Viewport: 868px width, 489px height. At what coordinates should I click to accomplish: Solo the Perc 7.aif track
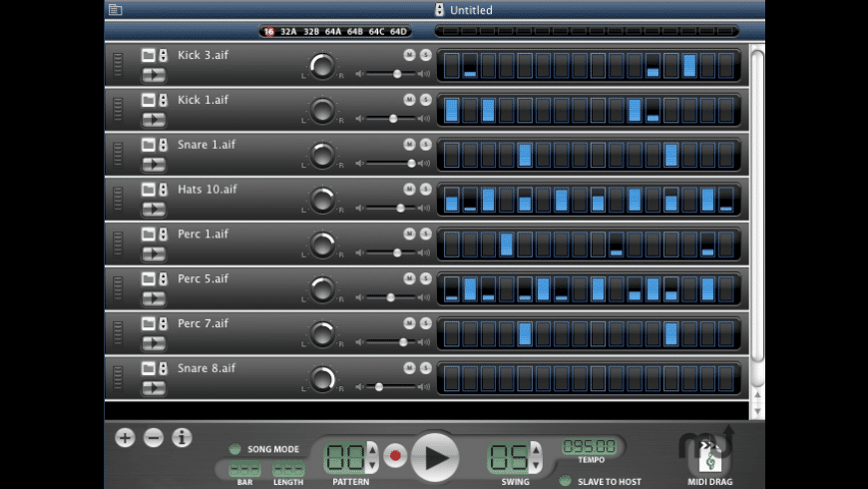point(426,323)
